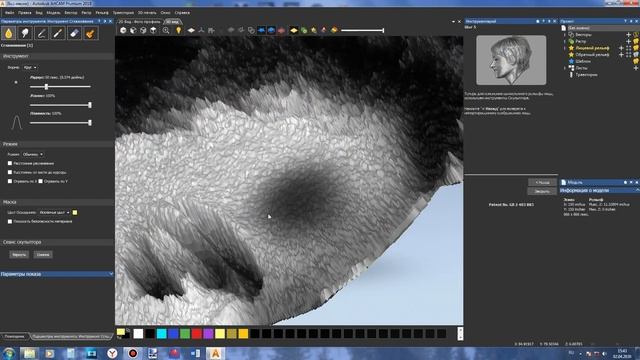Open the mask color dropdown in Маска section
640x360 pixels.
54,212
